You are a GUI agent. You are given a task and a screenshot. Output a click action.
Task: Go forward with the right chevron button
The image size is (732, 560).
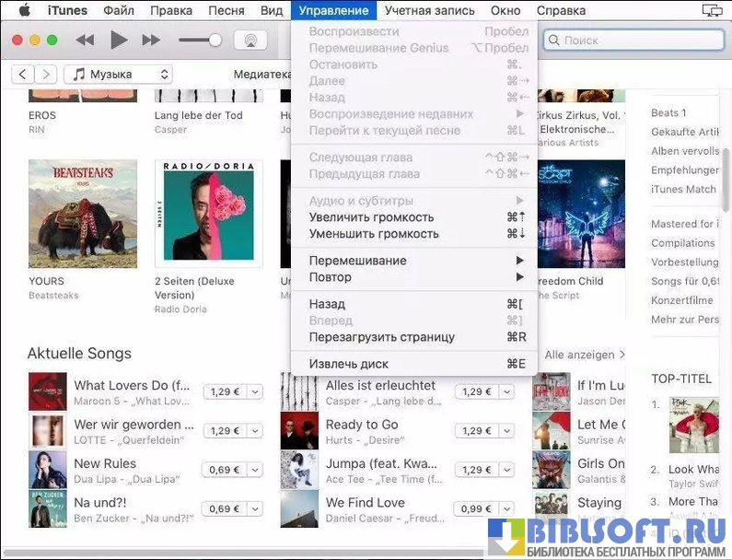coord(46,75)
